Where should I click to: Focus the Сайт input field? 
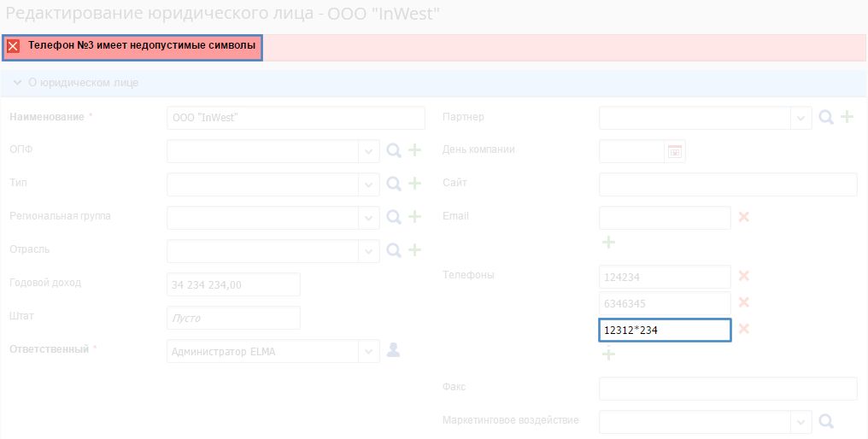pyautogui.click(x=728, y=184)
